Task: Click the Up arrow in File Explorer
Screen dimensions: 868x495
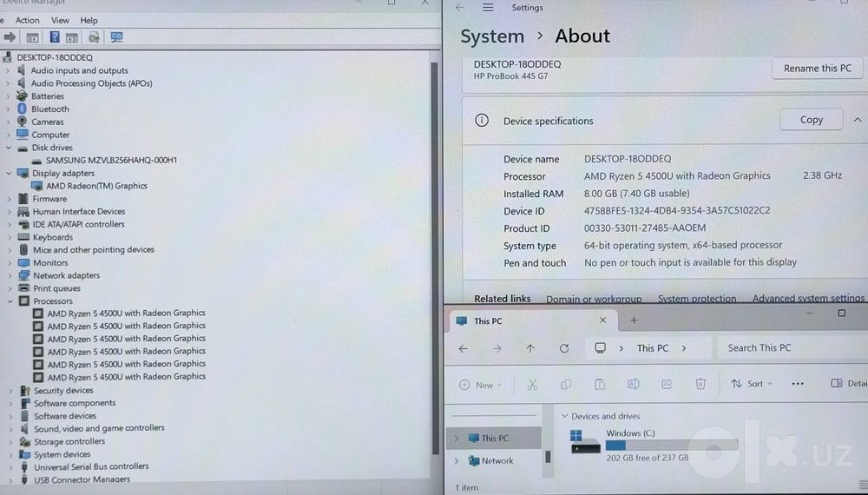Action: tap(530, 348)
